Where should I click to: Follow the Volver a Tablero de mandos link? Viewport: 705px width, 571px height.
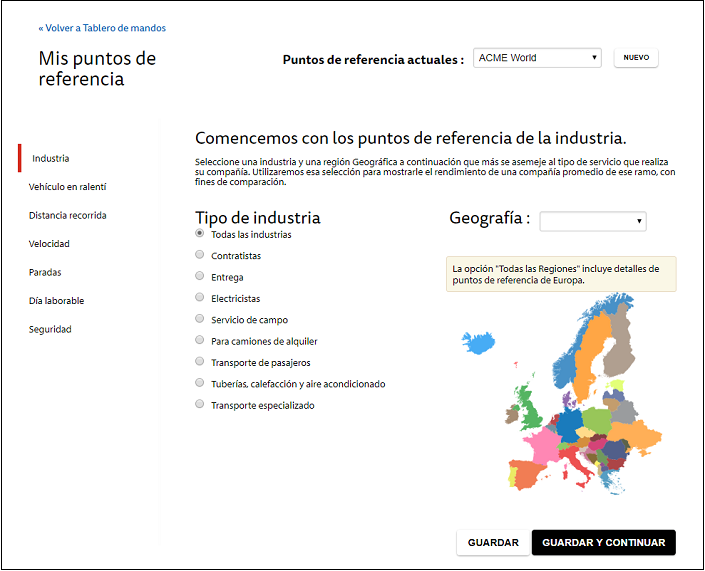(x=102, y=28)
